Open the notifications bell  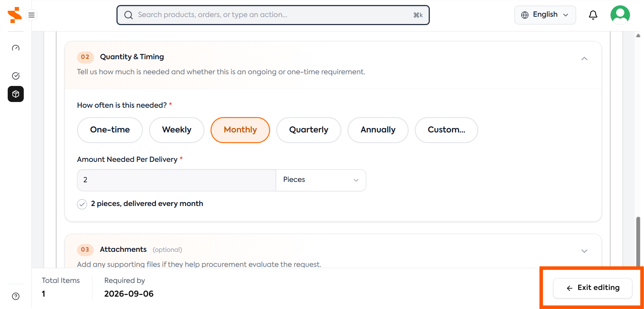593,15
